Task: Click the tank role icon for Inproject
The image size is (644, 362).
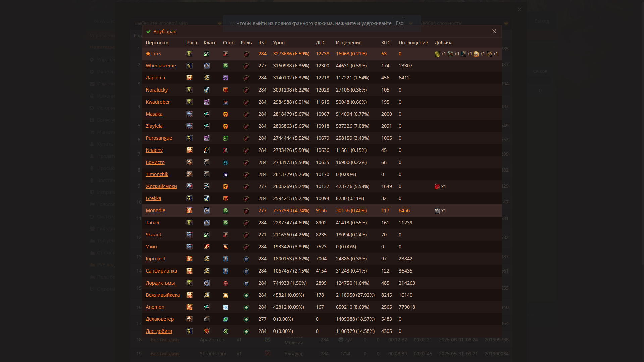Action: click(x=246, y=259)
